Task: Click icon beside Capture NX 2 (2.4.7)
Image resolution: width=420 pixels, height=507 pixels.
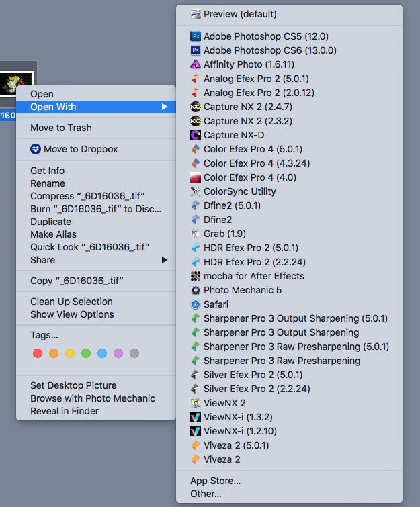Action: coord(196,107)
